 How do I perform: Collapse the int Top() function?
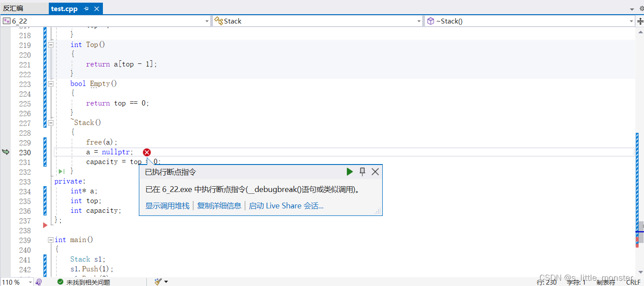click(51, 45)
